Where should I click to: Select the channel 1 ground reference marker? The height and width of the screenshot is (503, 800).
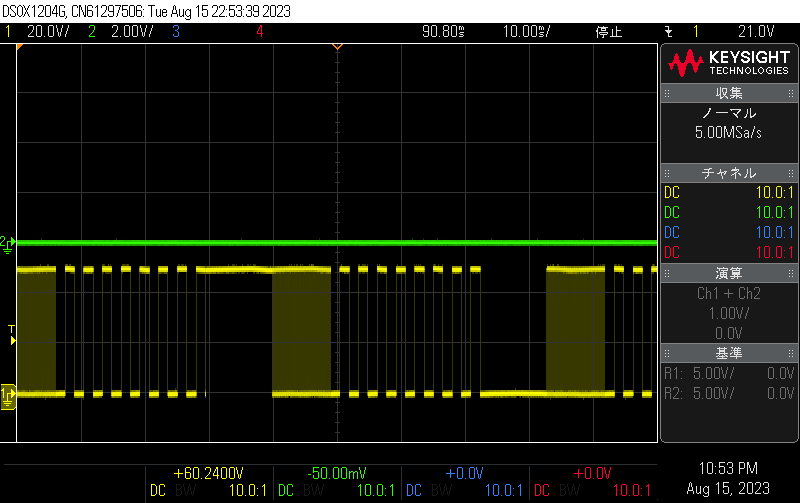9,395
